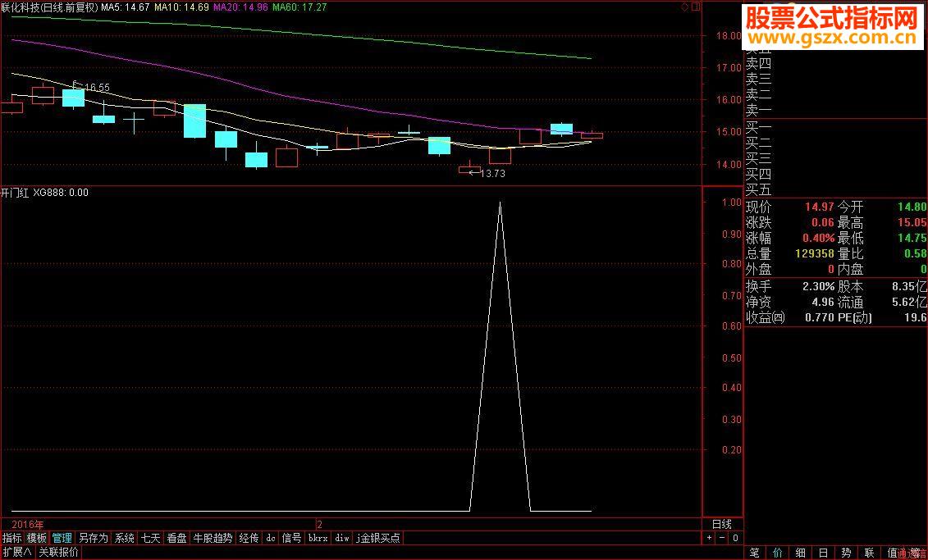The image size is (928, 560).
Task: Switch side panel to 价 tab
Action: coord(778,553)
